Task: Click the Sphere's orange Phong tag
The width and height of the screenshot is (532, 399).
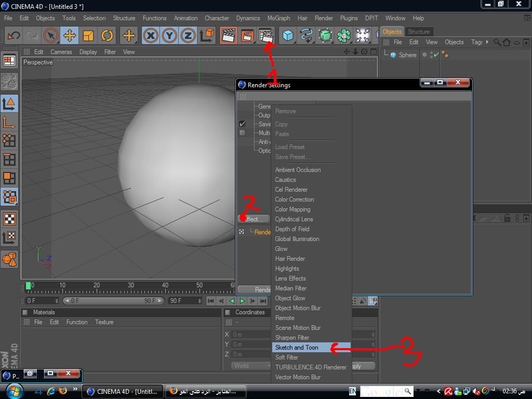Action: point(445,55)
